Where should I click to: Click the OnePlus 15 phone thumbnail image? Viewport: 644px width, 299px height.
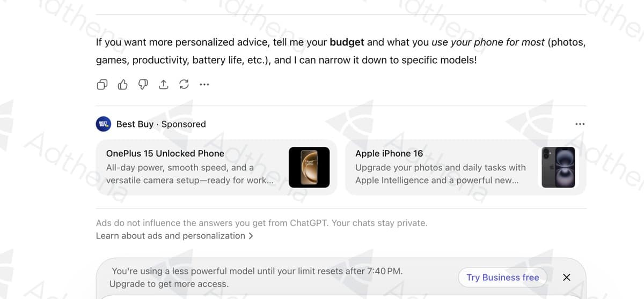(x=309, y=167)
